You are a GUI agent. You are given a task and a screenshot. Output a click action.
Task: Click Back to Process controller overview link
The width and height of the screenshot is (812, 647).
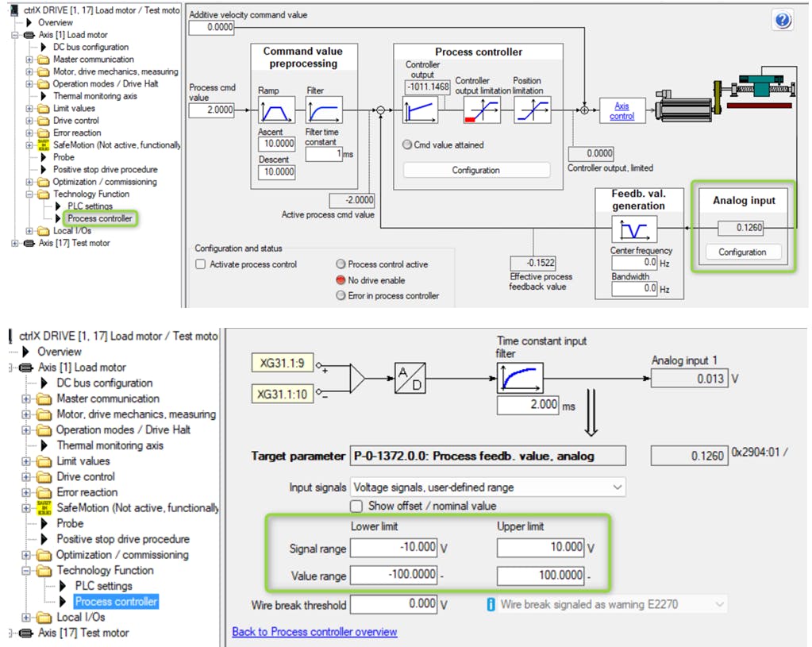(314, 632)
